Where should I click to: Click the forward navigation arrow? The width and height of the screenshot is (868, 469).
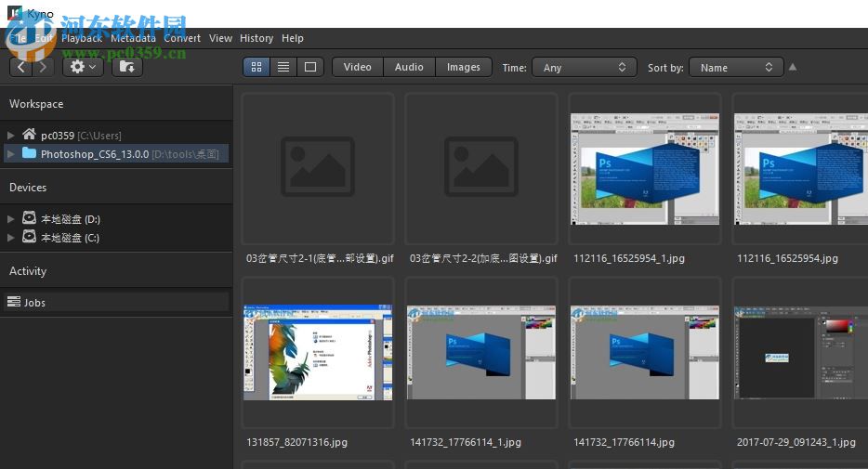43,67
